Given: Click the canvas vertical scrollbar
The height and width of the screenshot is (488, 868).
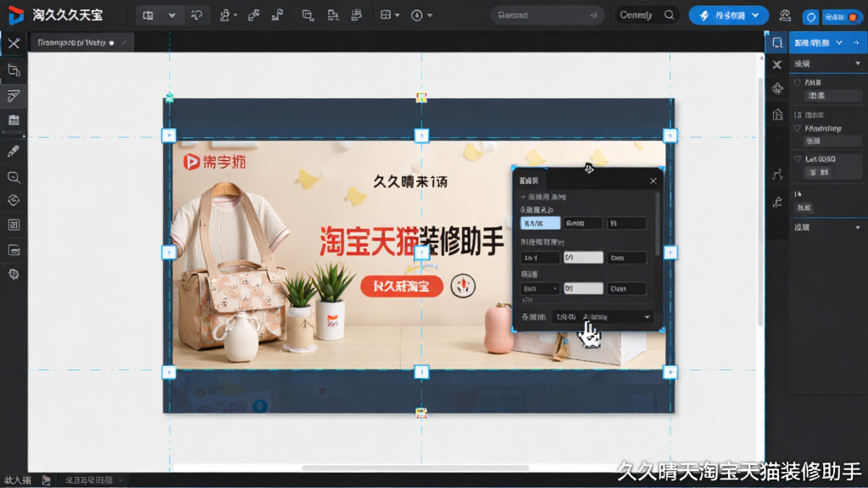Looking at the screenshot, I should (761, 202).
